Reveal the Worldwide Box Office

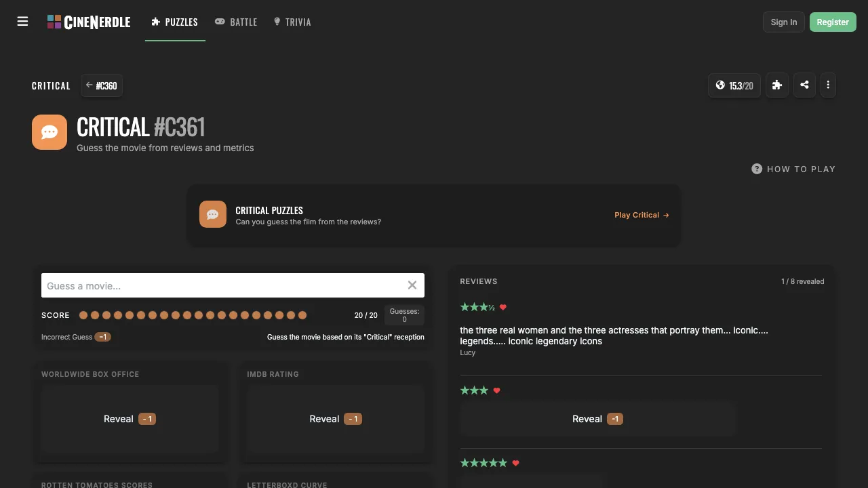pyautogui.click(x=130, y=419)
